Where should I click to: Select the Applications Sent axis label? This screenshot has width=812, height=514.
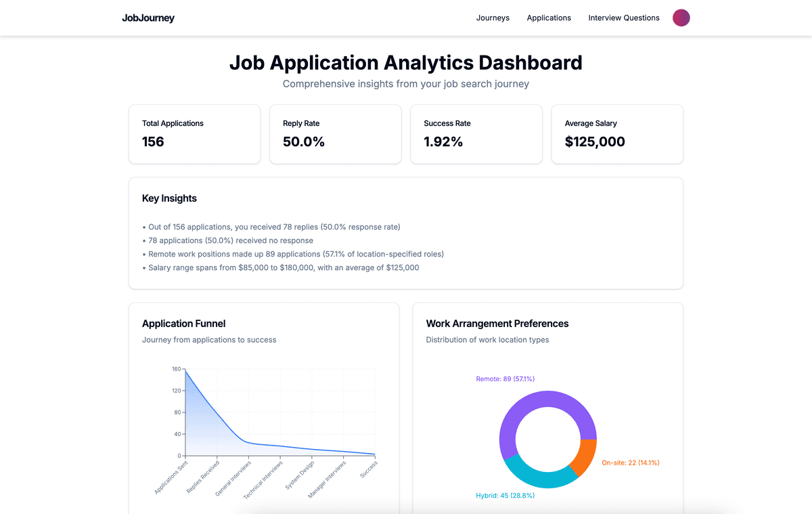pos(171,477)
